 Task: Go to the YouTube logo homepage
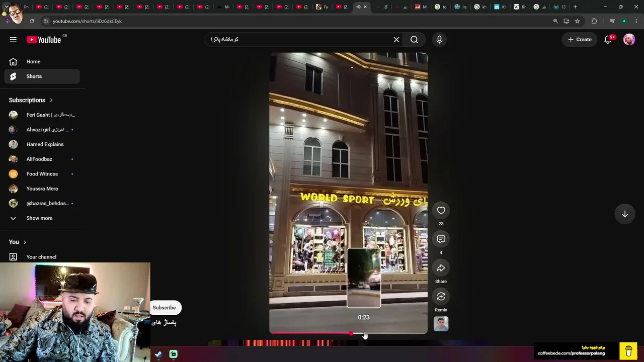pos(44,40)
